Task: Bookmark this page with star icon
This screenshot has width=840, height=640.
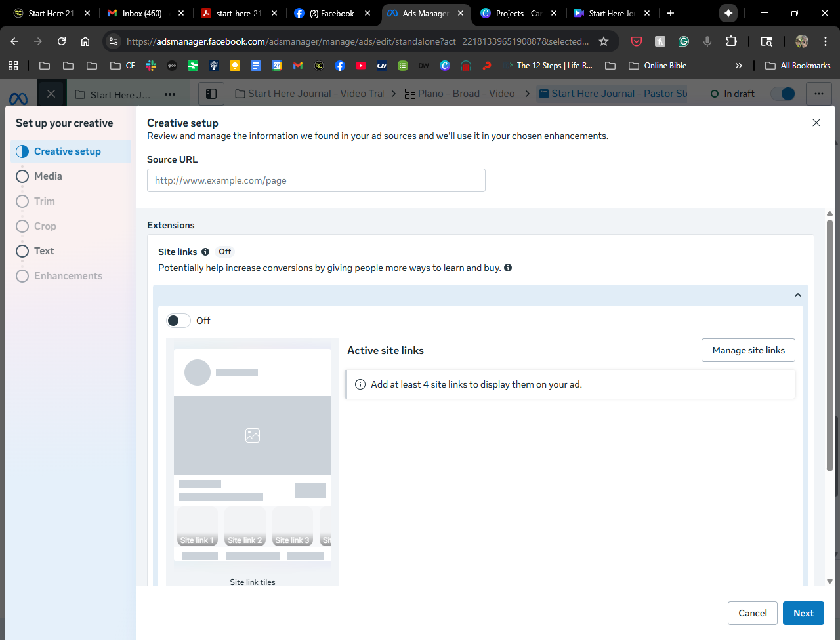Action: (x=604, y=41)
